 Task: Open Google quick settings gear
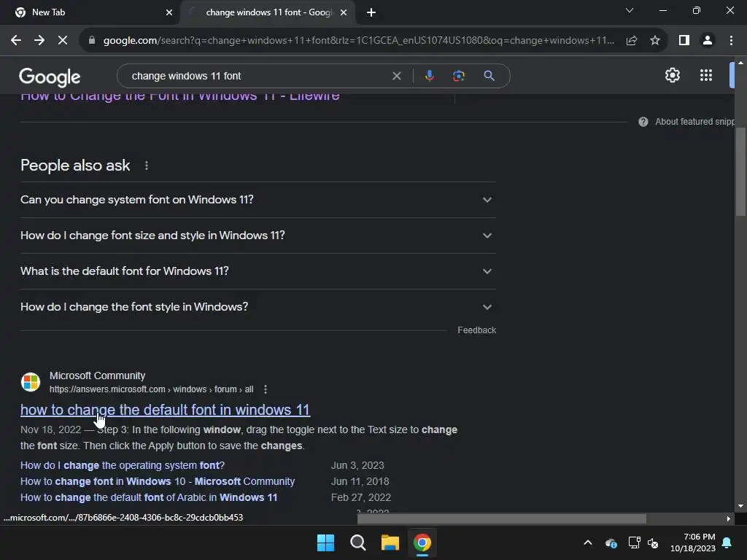[x=672, y=75]
